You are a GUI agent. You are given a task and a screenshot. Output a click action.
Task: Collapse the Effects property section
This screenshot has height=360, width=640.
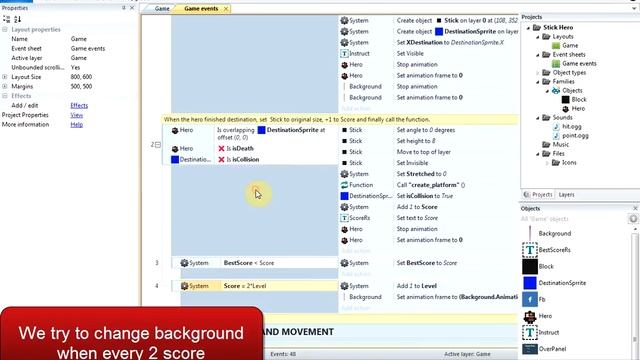[x=5, y=96]
